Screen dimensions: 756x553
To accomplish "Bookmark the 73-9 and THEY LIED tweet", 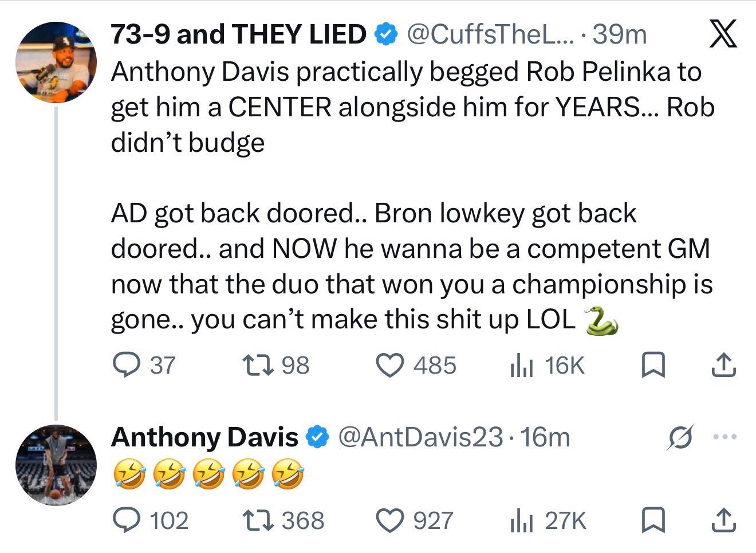I will (x=652, y=365).
